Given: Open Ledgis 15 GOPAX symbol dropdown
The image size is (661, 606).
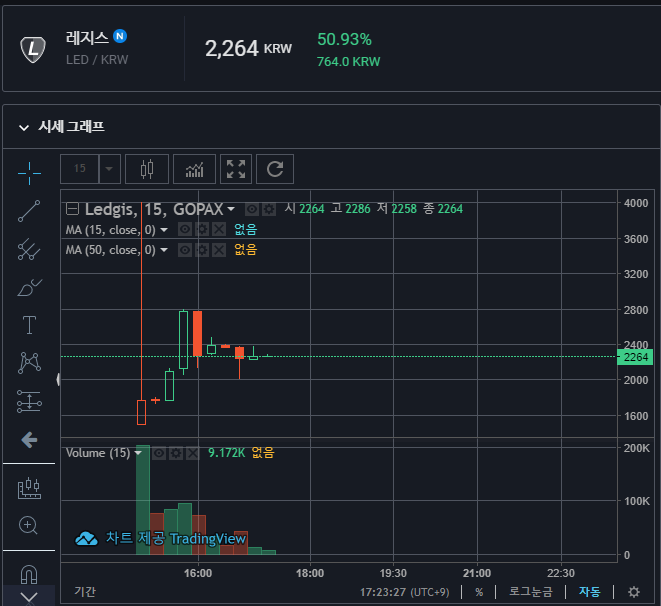Looking at the screenshot, I should (231, 209).
